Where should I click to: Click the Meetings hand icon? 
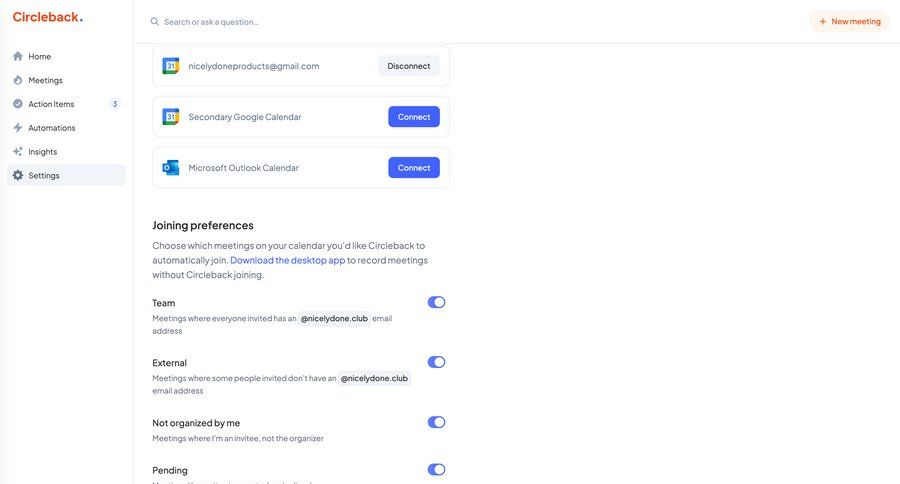click(18, 80)
